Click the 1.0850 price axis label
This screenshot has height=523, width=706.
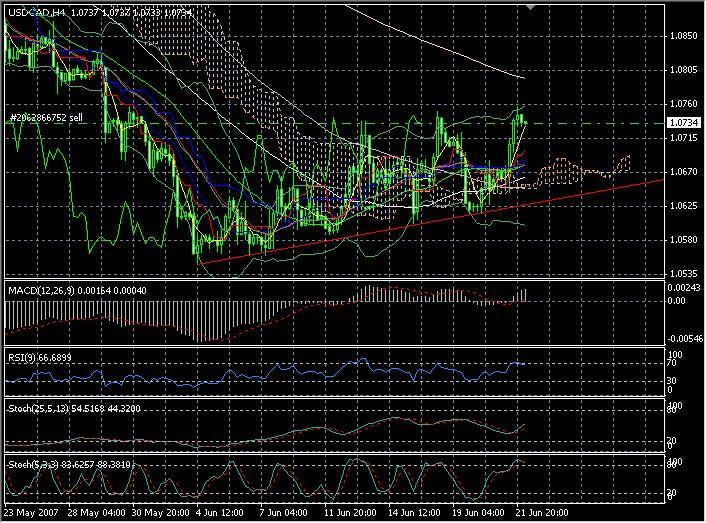683,36
